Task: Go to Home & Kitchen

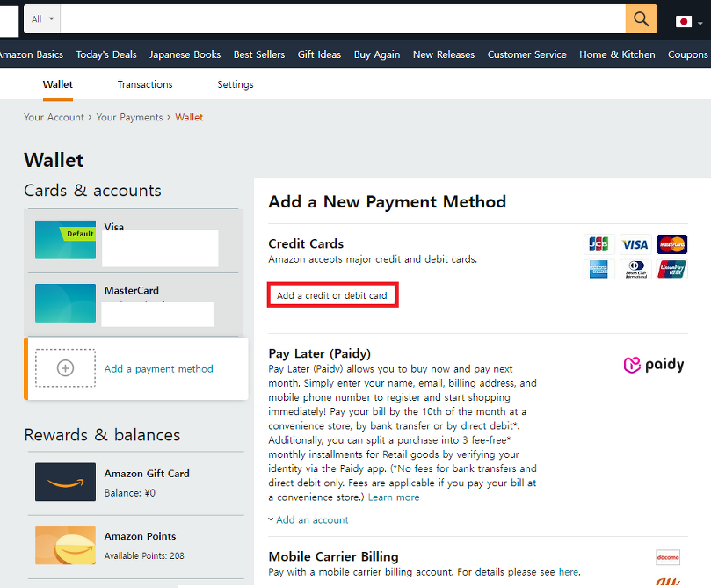Action: click(x=617, y=54)
